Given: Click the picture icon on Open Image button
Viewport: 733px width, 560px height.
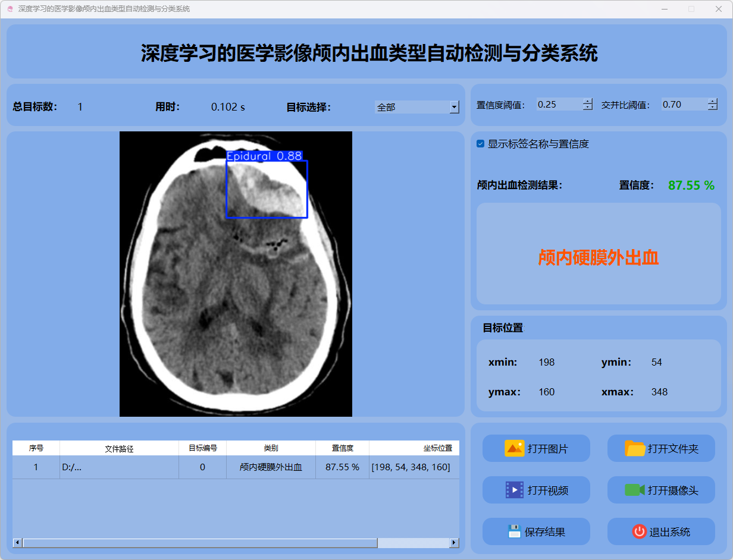Looking at the screenshot, I should [514, 448].
